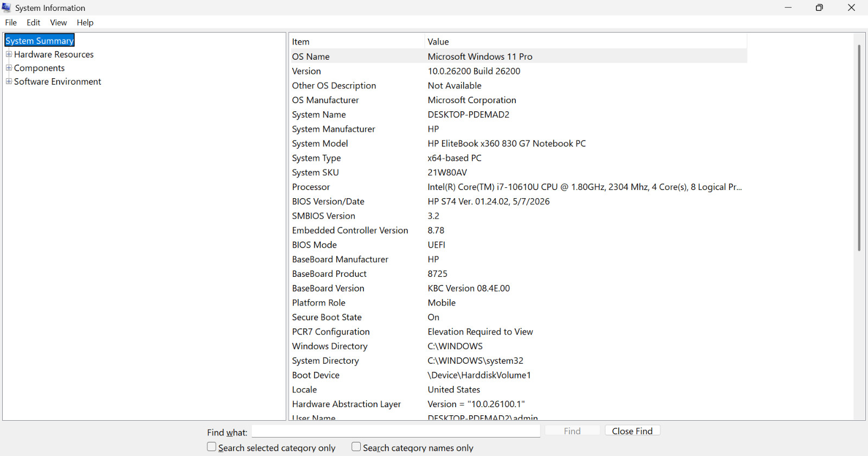Click the Value column header
Screen dimensions: 868x456
[586, 42]
